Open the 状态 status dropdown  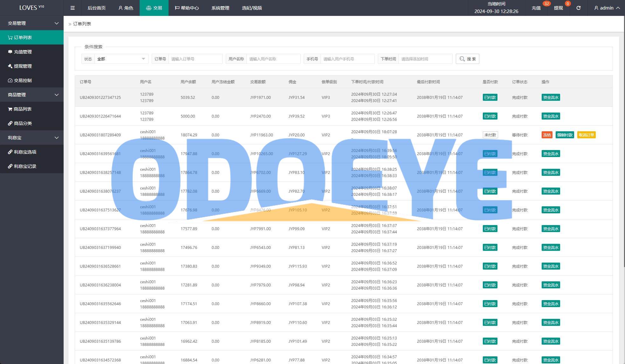[x=121, y=59]
